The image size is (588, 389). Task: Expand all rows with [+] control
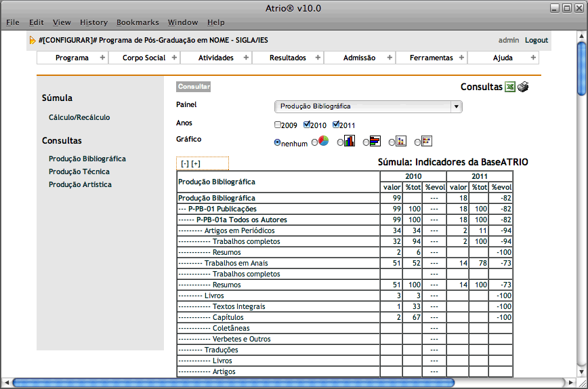click(196, 163)
